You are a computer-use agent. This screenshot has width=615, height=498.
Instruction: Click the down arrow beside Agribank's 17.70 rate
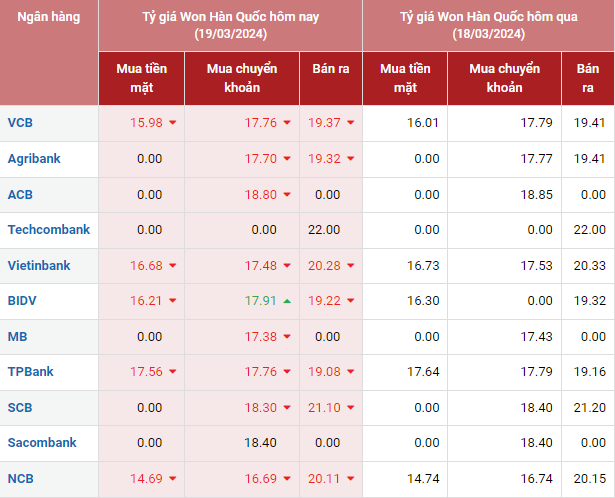pyautogui.click(x=287, y=159)
